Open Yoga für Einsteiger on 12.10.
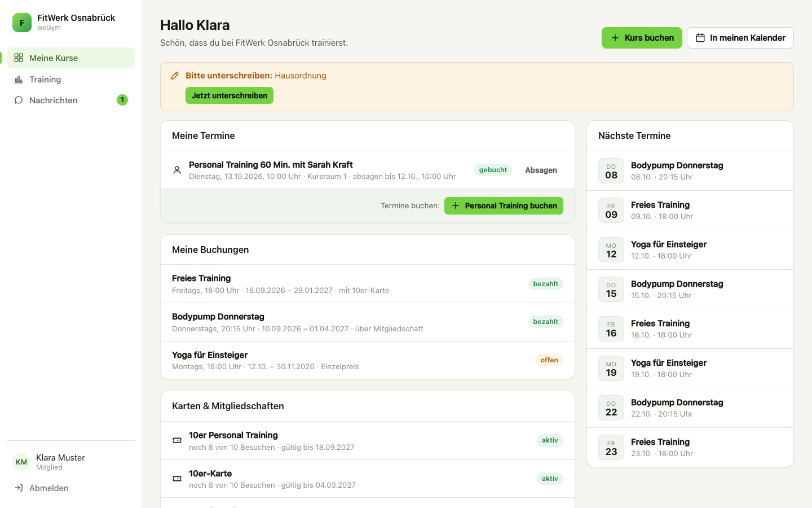Image resolution: width=812 pixels, height=508 pixels. (x=690, y=250)
